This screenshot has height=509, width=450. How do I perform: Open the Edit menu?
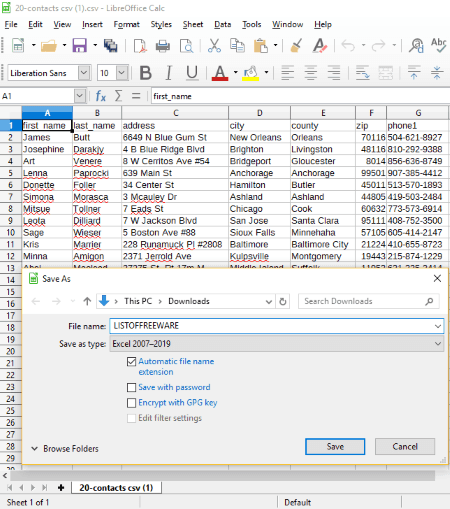point(35,24)
